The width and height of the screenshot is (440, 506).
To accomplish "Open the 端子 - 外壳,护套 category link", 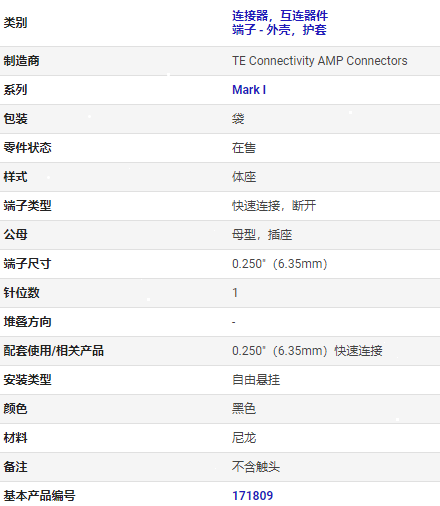I will point(279,30).
